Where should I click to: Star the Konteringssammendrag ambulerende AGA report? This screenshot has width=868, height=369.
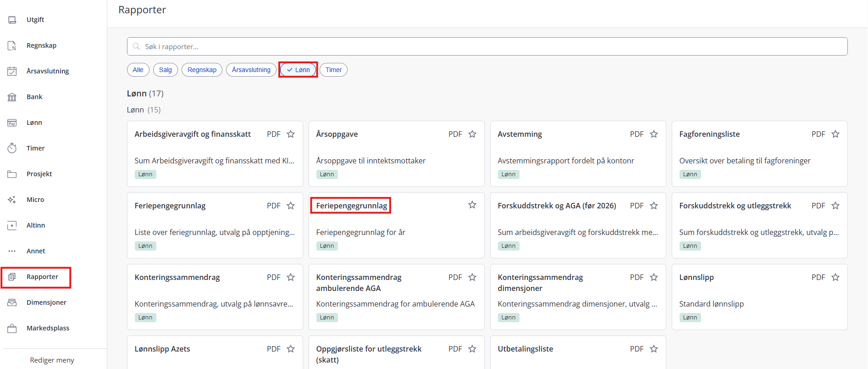pos(472,277)
